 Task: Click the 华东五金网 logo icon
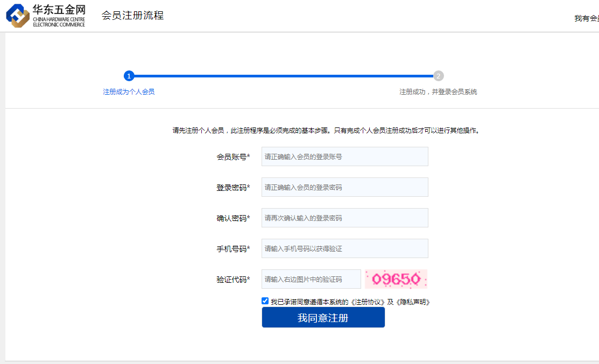tap(17, 16)
